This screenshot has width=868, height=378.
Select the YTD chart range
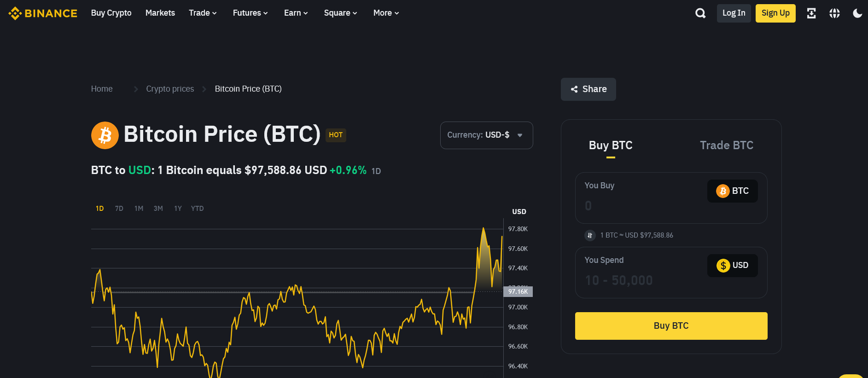point(197,209)
